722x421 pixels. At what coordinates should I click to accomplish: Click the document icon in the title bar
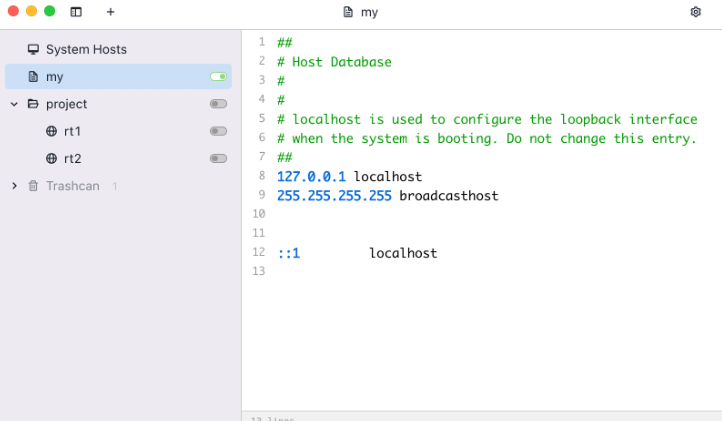coord(348,12)
